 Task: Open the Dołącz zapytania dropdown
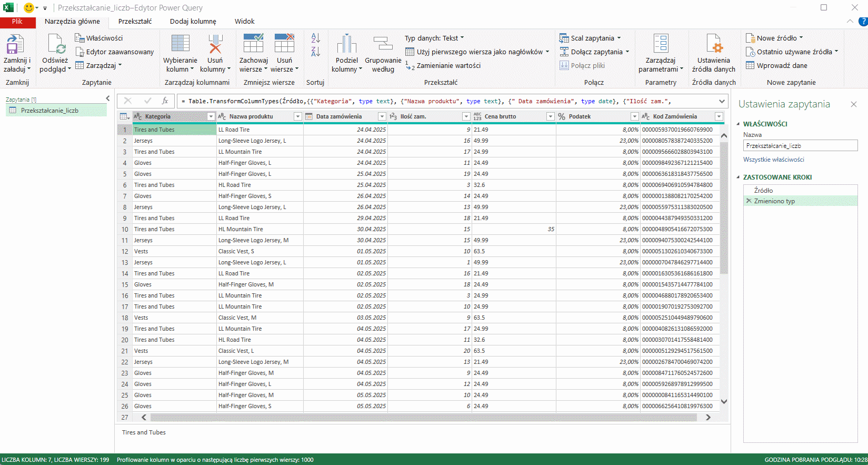point(594,52)
